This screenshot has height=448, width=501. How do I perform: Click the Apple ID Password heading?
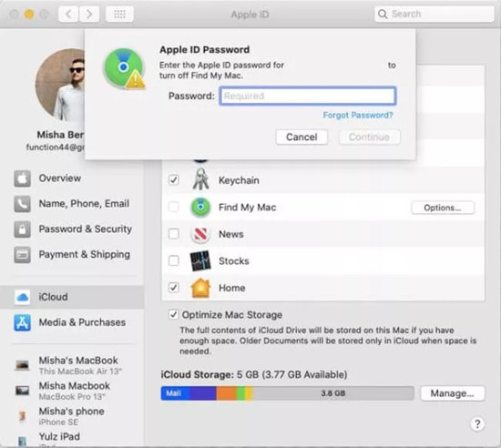[204, 50]
